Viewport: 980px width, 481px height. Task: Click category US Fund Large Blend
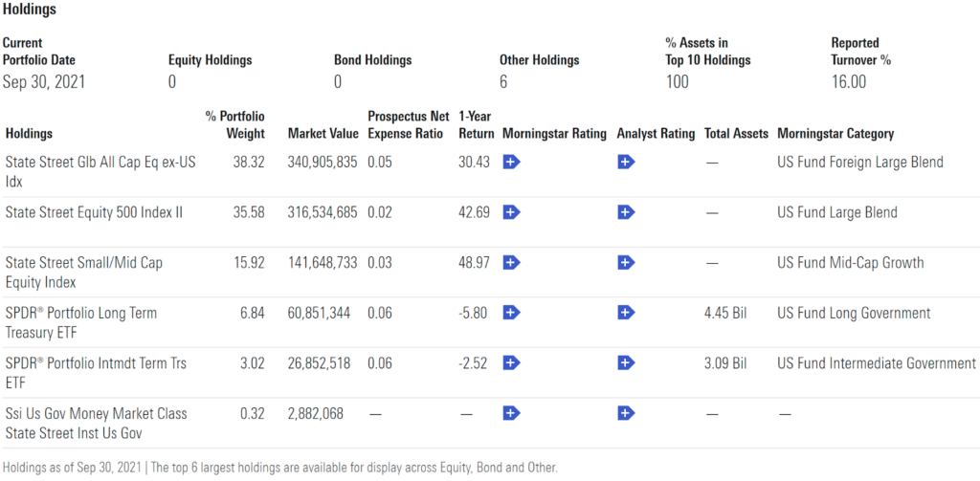(837, 212)
